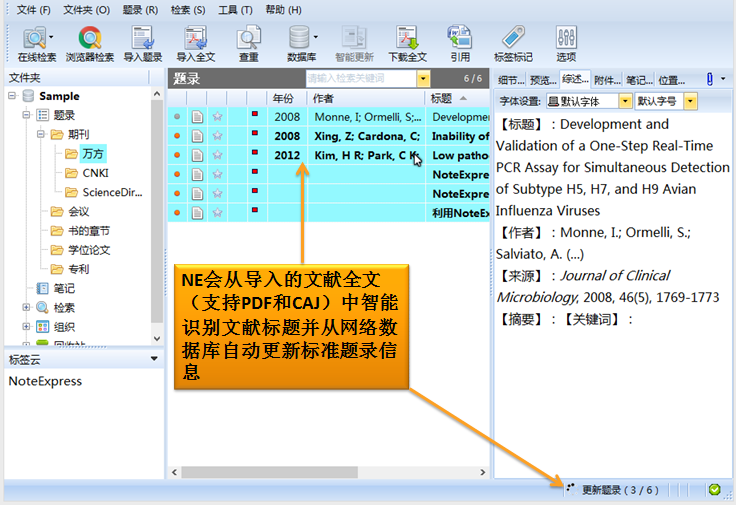Click the records list horizontal scrollbar
This screenshot has width=736, height=505.
[269, 472]
